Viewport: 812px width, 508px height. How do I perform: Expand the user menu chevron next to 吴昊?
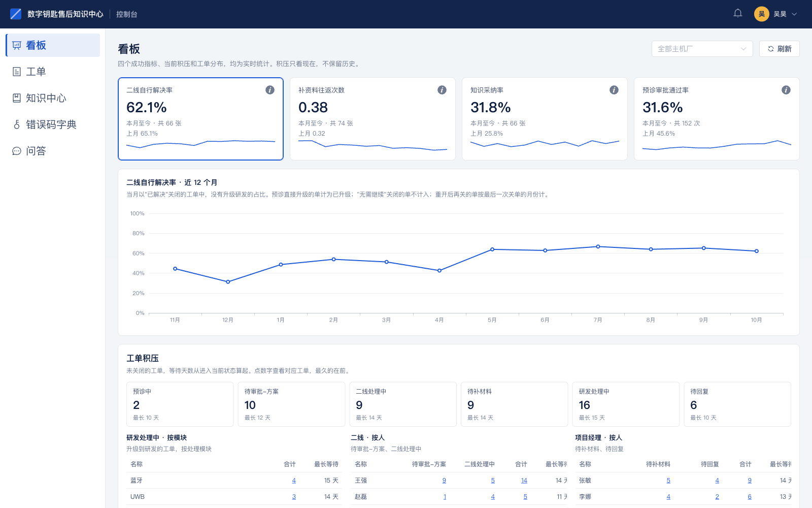(794, 14)
